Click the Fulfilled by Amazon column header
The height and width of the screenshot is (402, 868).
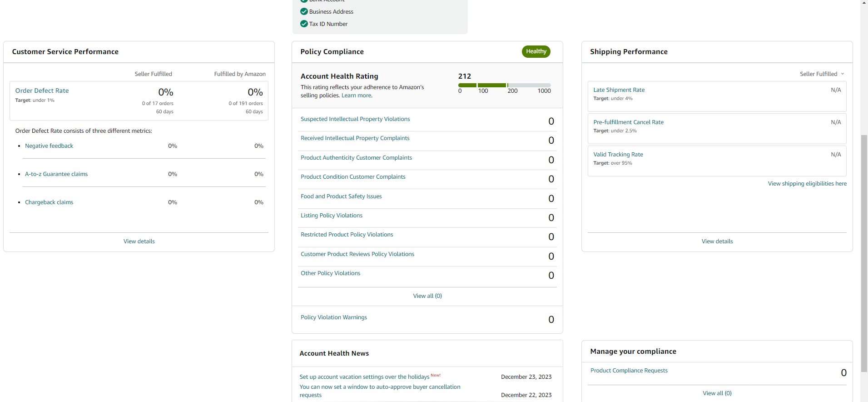coord(240,74)
